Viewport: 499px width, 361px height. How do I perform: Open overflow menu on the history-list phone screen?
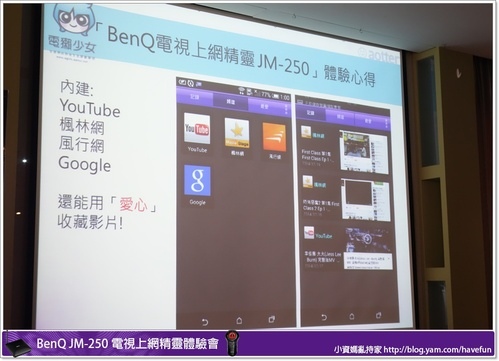click(386, 123)
